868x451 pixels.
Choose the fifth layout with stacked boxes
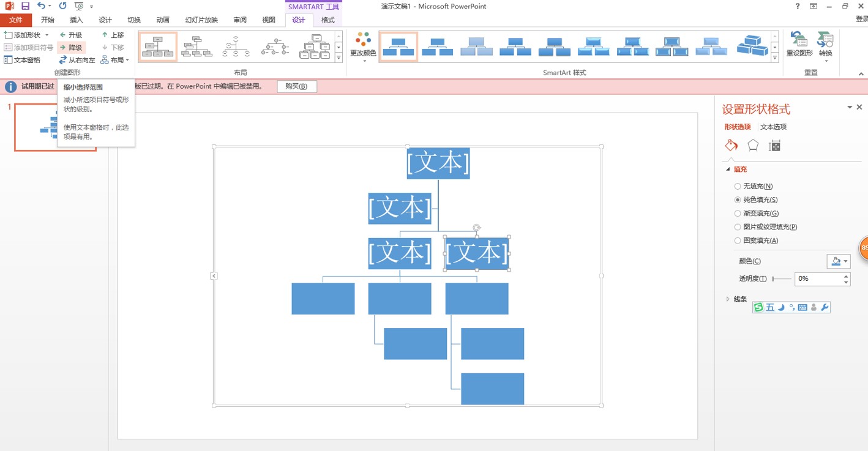pos(315,47)
